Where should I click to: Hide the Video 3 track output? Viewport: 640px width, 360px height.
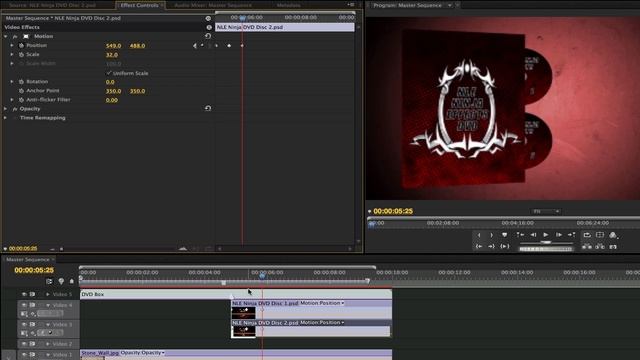(24, 324)
